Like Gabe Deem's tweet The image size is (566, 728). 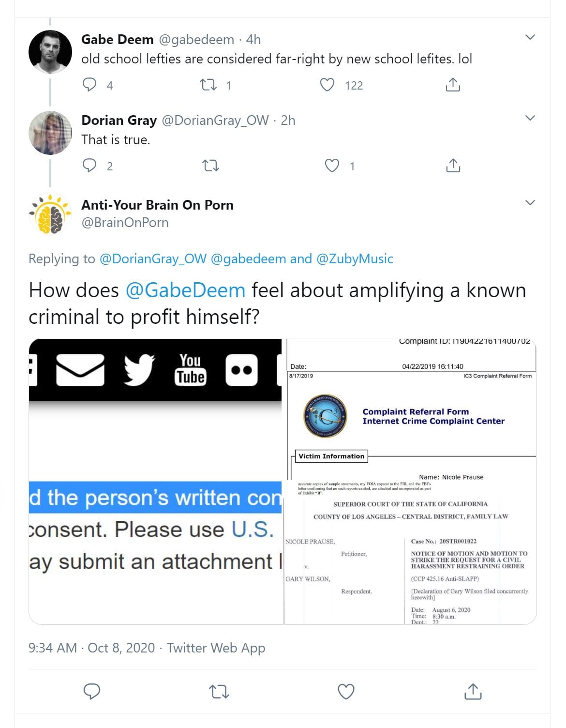[328, 85]
